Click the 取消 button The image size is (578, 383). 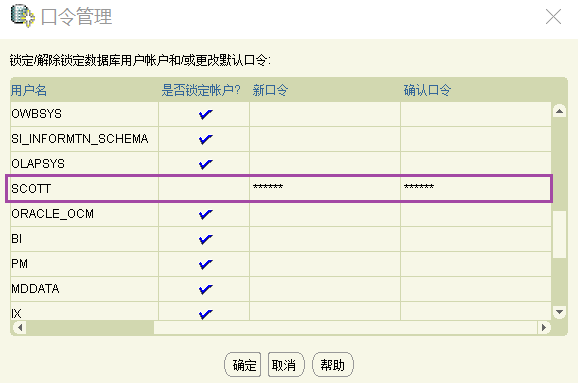tap(286, 365)
